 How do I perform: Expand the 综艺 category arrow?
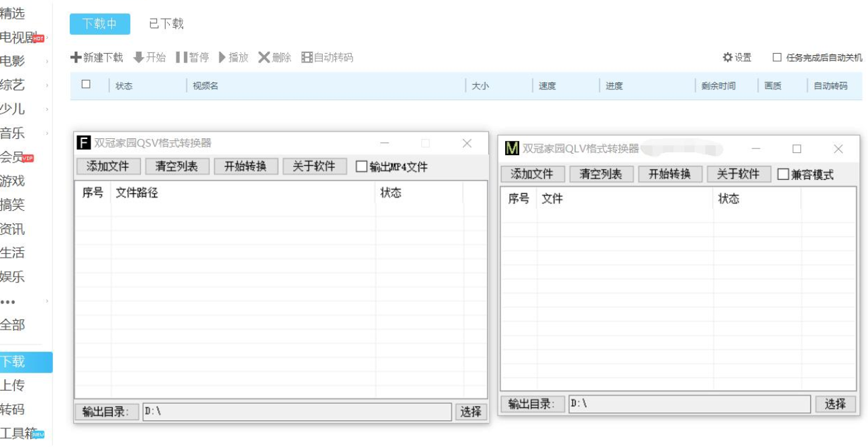[x=47, y=85]
